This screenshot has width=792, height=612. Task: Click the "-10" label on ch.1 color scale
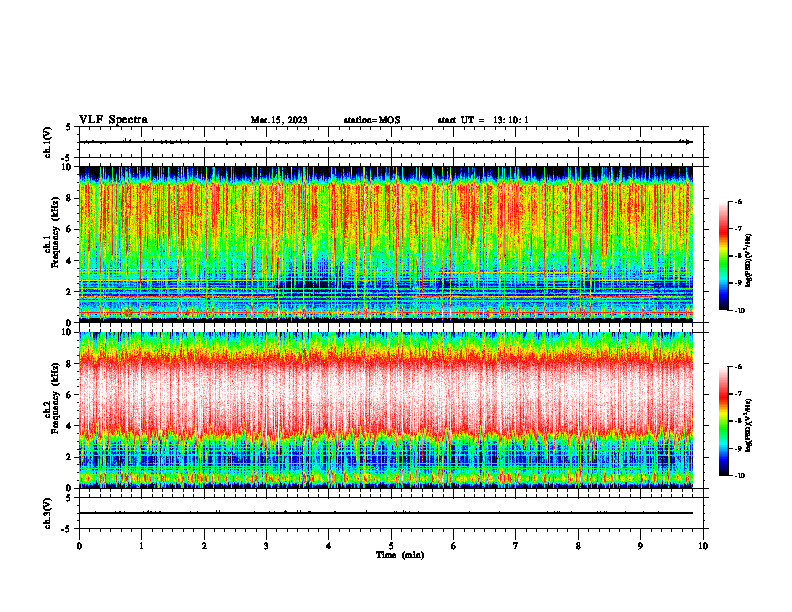pyautogui.click(x=740, y=310)
